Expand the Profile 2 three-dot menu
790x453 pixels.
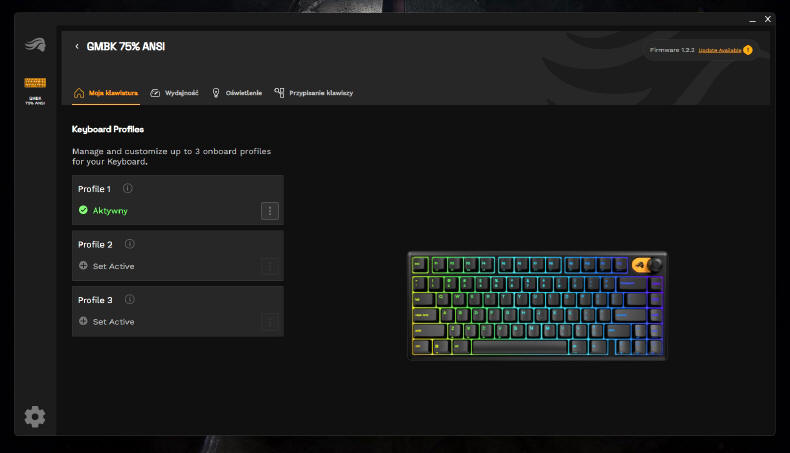click(x=269, y=266)
